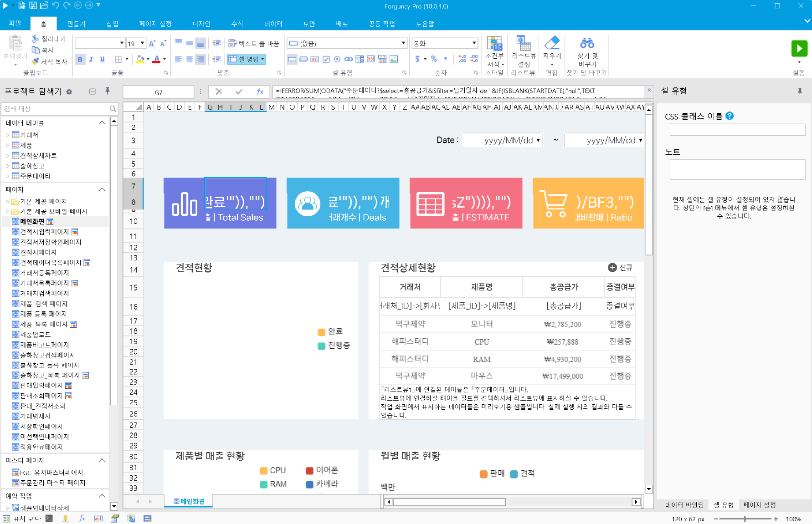Toggle align text left
812x524 pixels.
pyautogui.click(x=179, y=59)
